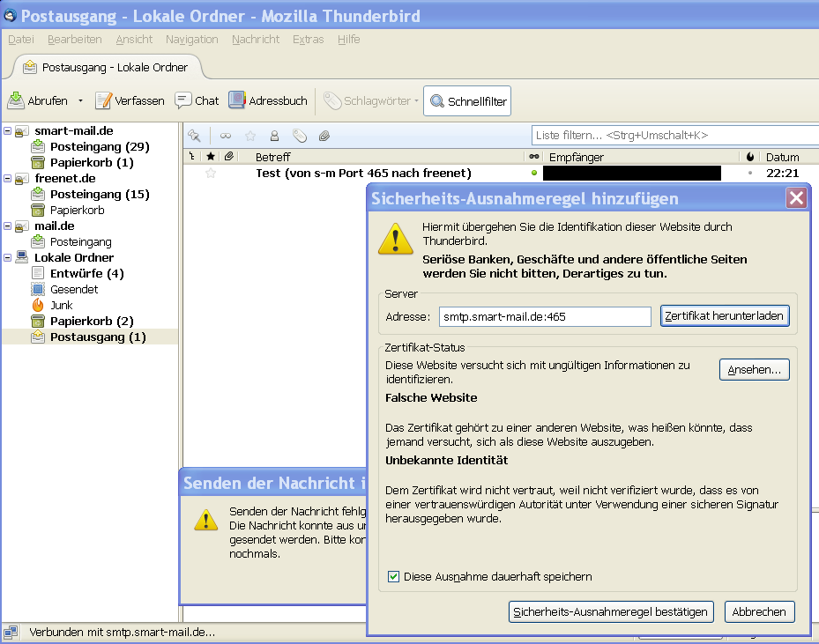Open Posteingang under mail.de
Viewport: 819px width, 644px height.
pos(80,241)
